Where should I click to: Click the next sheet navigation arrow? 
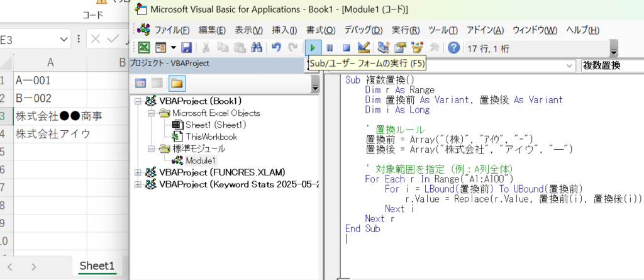(34, 267)
